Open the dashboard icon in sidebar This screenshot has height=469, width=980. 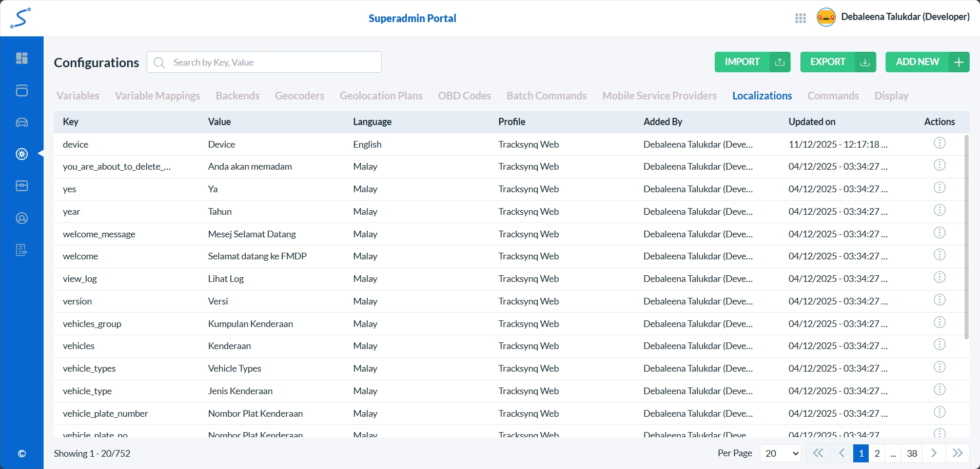(x=22, y=58)
